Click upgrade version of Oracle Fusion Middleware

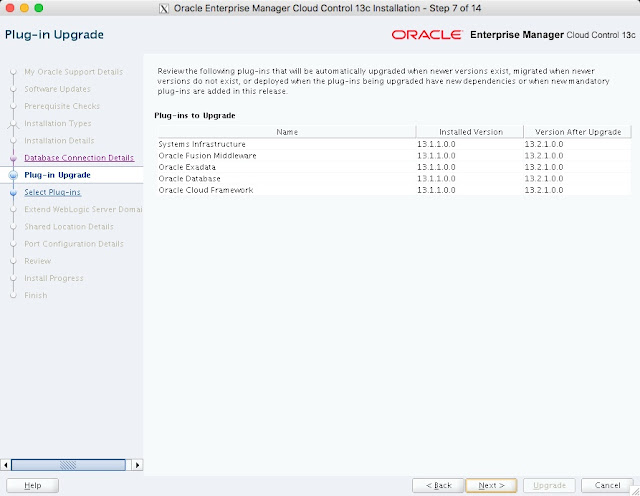coord(544,156)
